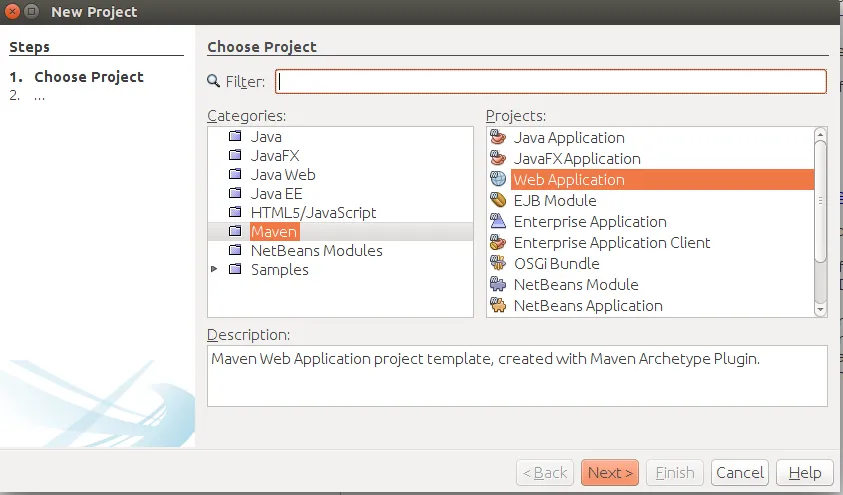Image resolution: width=843 pixels, height=495 pixels.
Task: Select the Java Application project icon
Action: (498, 138)
